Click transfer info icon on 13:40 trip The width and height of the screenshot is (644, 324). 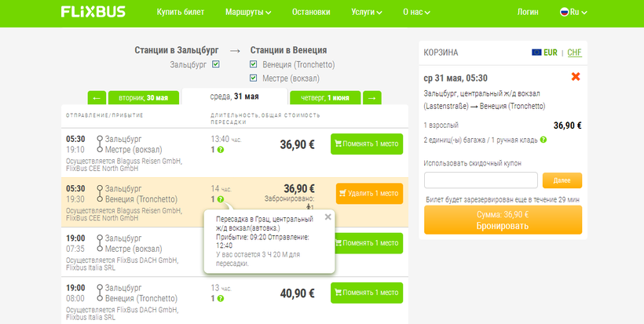click(221, 149)
